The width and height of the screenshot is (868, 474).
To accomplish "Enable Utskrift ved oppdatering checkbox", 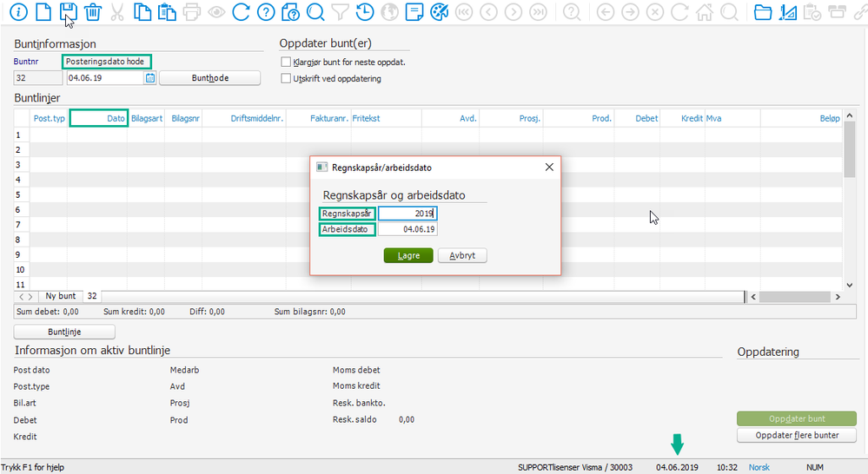I will click(286, 78).
